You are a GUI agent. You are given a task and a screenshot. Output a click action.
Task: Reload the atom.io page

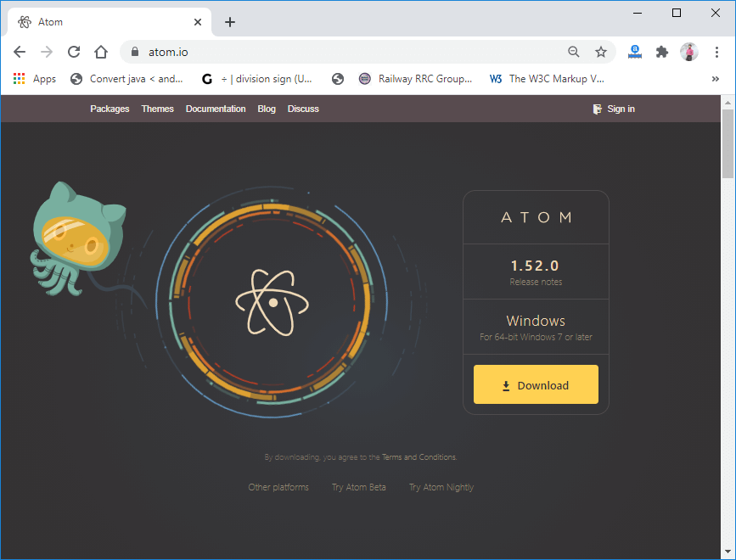click(74, 52)
